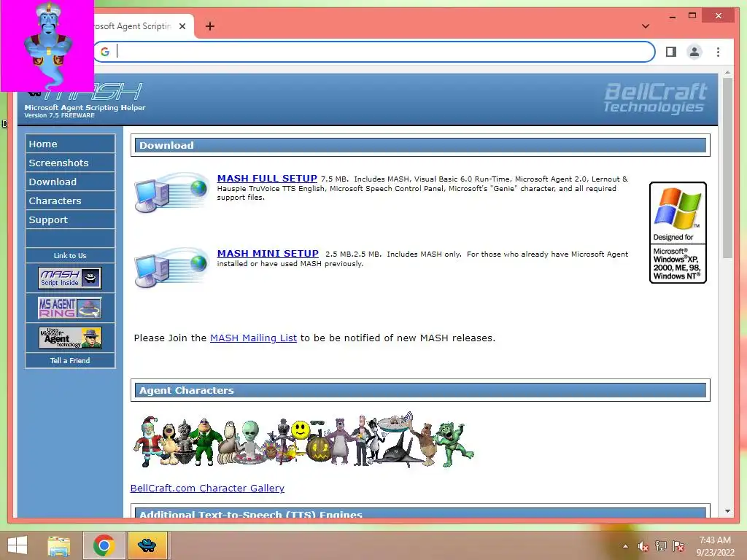Download MASH FULL SETUP
The height and width of the screenshot is (560, 747).
[267, 178]
